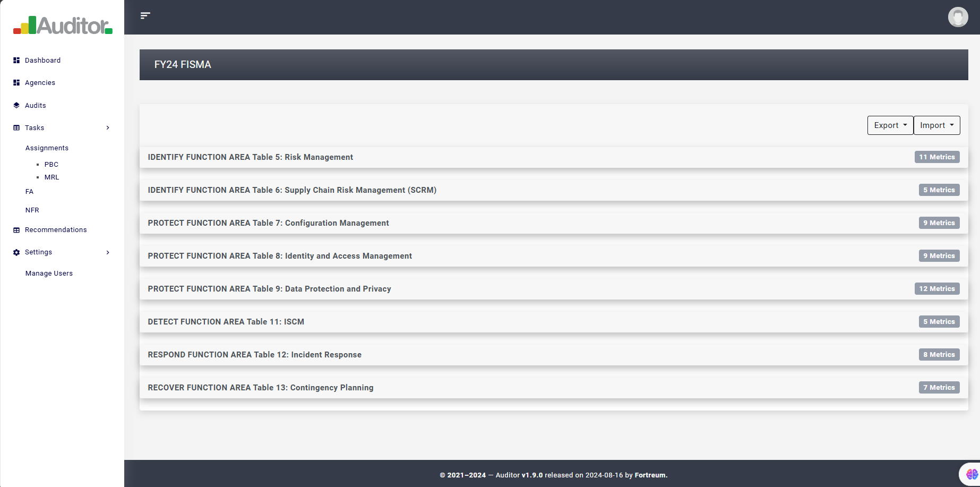Go to Manage Users
Image resolution: width=980 pixels, height=487 pixels.
coord(49,274)
